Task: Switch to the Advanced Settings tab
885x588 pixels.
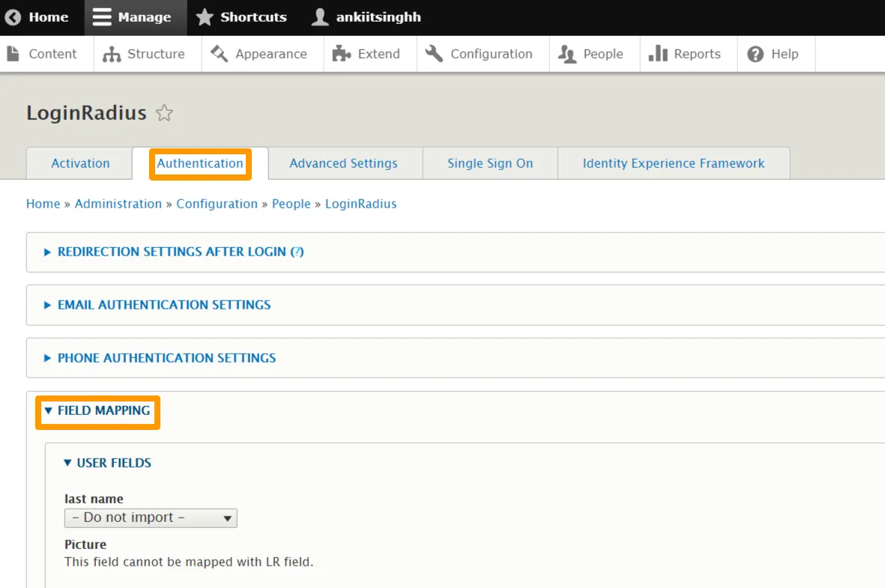Action: click(343, 163)
